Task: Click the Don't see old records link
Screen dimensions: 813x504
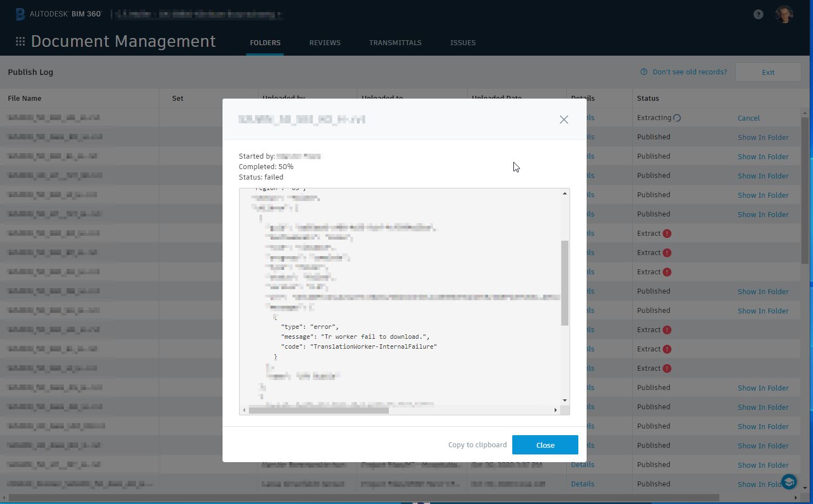Action: pos(689,71)
